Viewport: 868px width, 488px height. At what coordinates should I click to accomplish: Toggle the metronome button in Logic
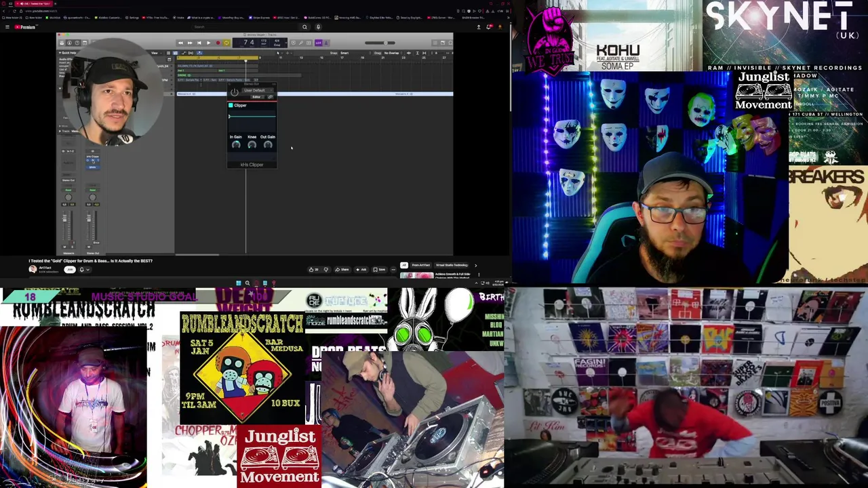tap(326, 43)
